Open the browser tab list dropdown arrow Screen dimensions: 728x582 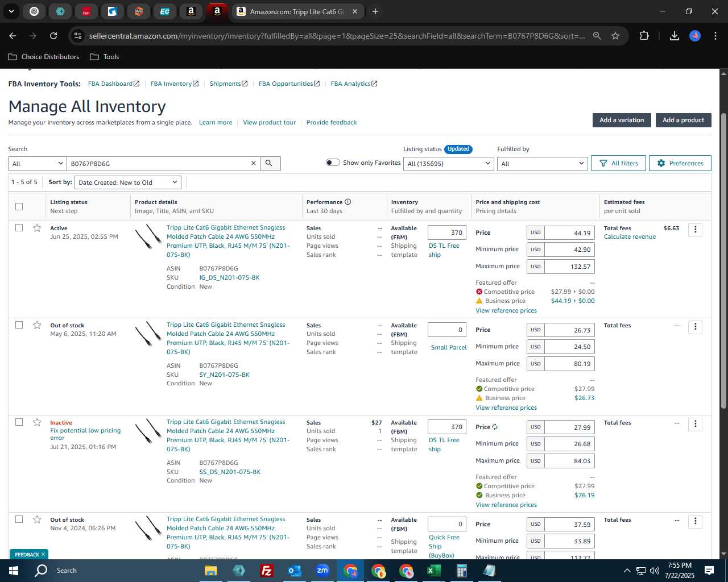[x=11, y=11]
